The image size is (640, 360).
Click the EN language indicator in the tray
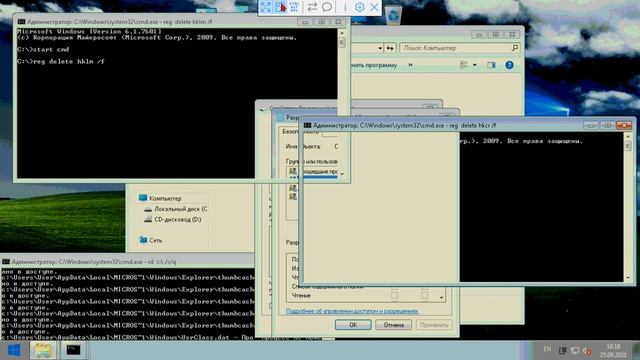pyautogui.click(x=547, y=349)
